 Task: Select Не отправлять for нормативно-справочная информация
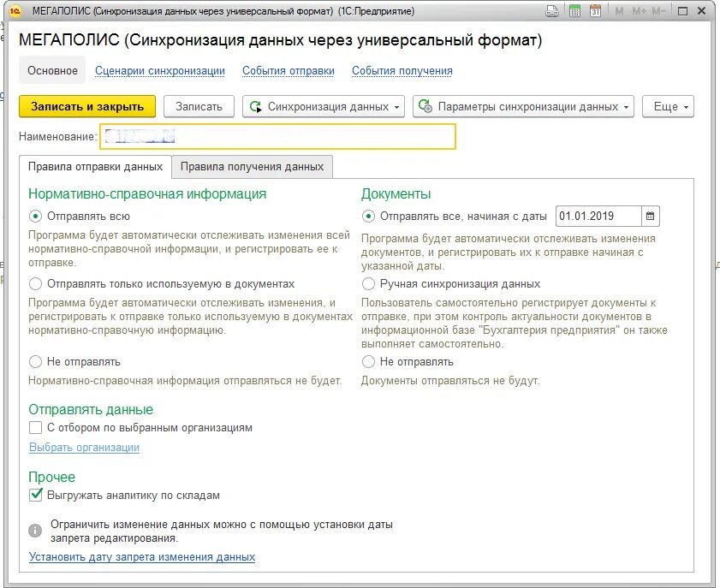pos(34,361)
